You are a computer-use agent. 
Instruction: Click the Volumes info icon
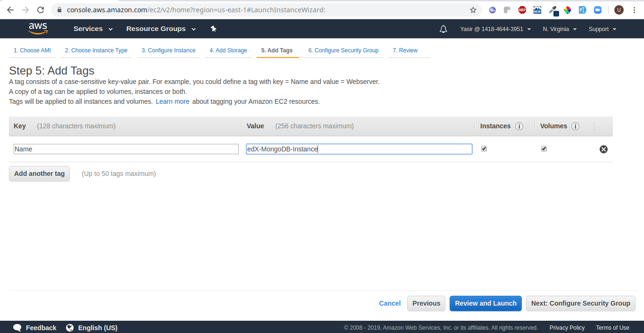[x=575, y=126]
